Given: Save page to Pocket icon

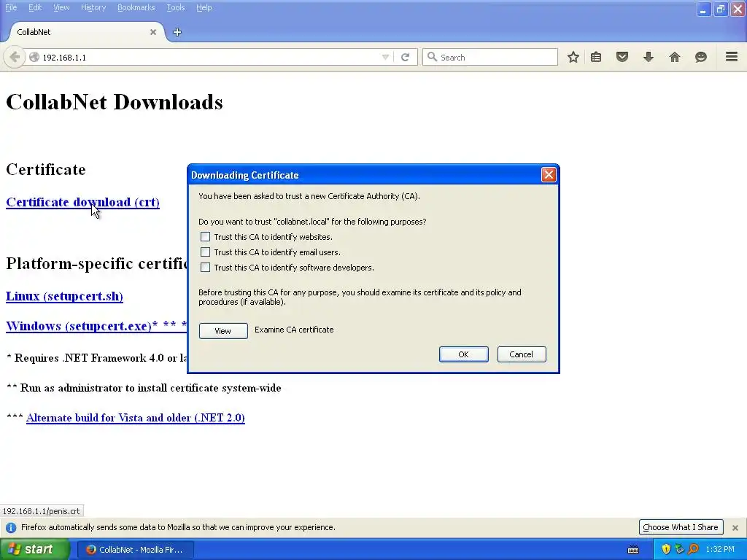Looking at the screenshot, I should pyautogui.click(x=622, y=57).
